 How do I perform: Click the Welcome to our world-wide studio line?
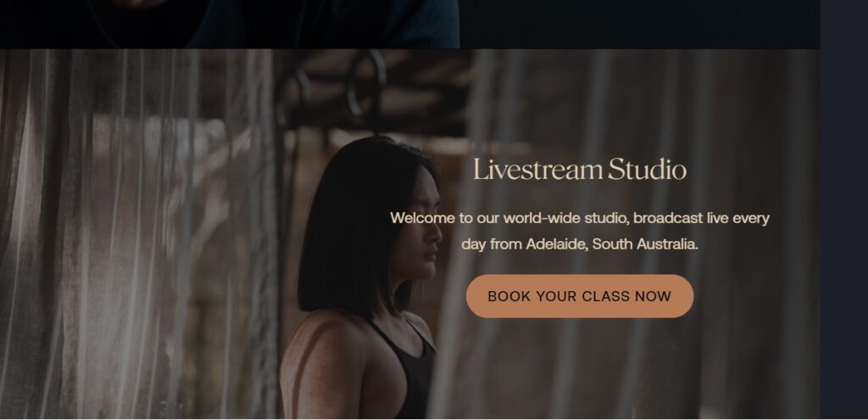click(x=580, y=218)
